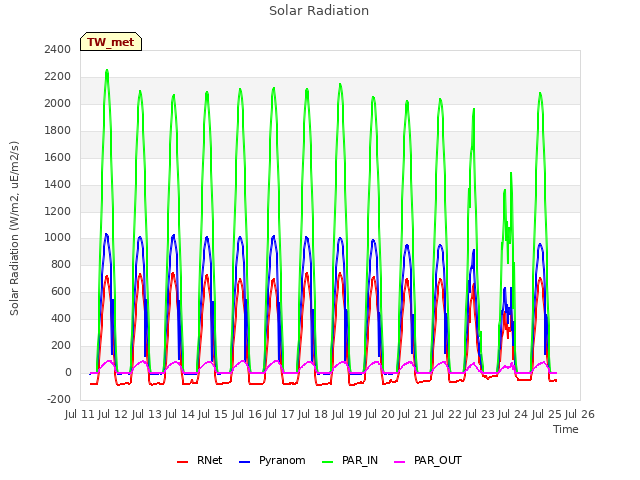Click the first blue Pyranom peak near 1030

(x=107, y=235)
